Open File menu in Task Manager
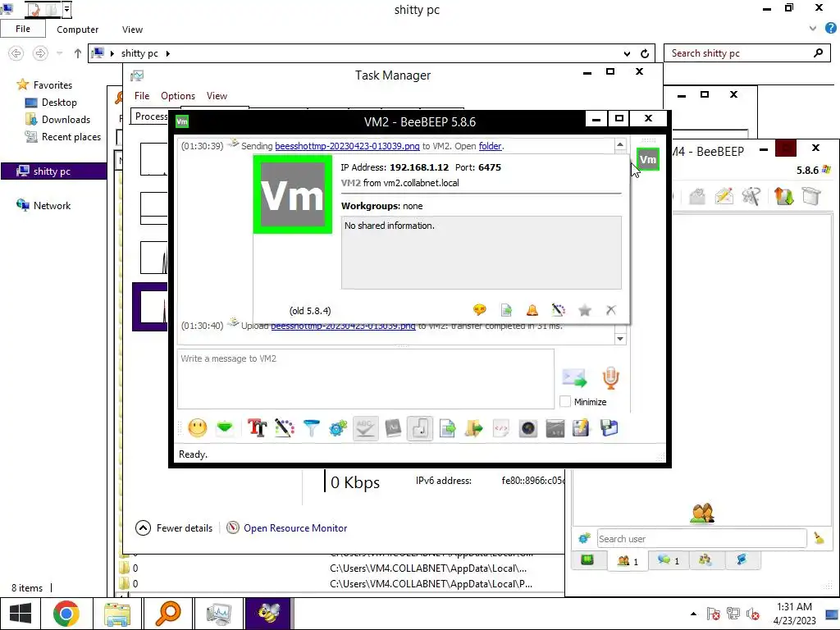This screenshot has width=840, height=630. [142, 95]
